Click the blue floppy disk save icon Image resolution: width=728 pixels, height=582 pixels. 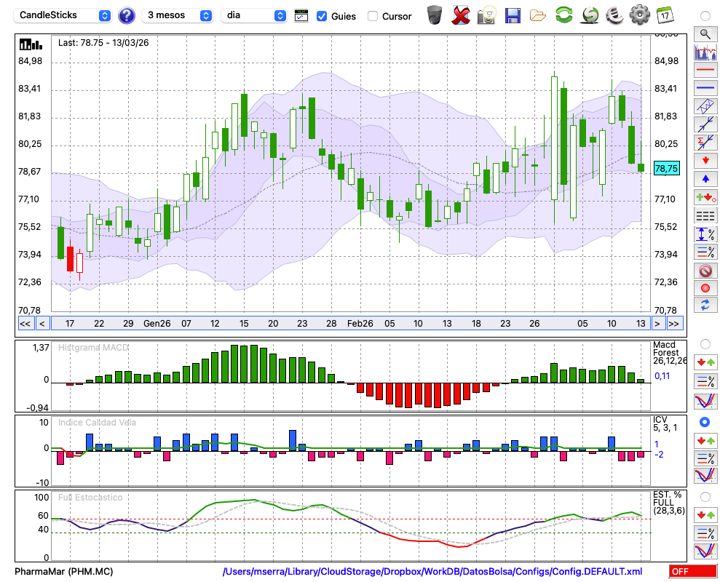pos(513,15)
